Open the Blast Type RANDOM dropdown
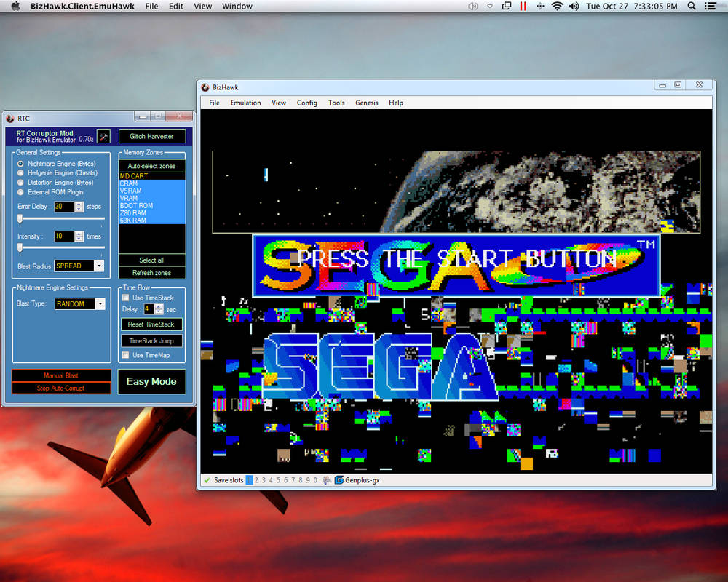This screenshot has height=582, width=728. click(100, 303)
